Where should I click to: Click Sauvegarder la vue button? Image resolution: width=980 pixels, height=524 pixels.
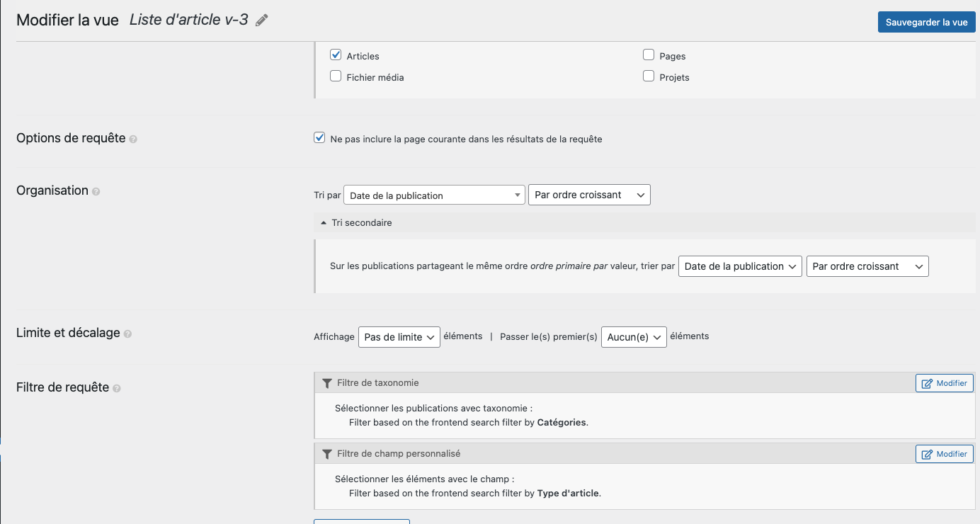927,22
